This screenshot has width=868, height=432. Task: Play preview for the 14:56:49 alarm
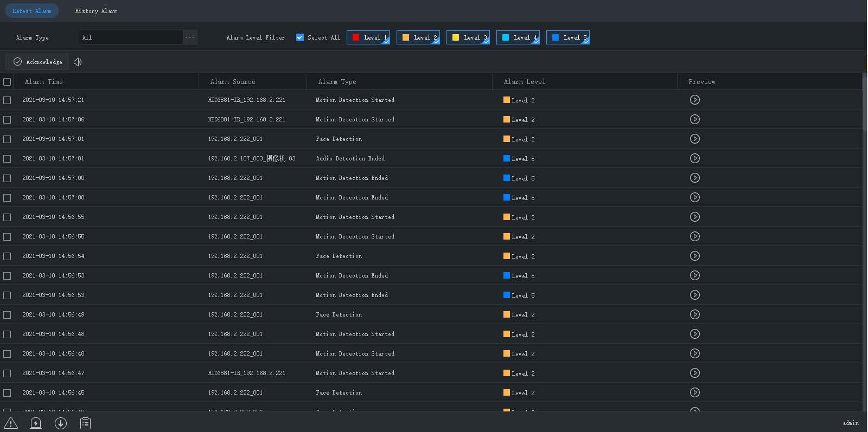695,314
